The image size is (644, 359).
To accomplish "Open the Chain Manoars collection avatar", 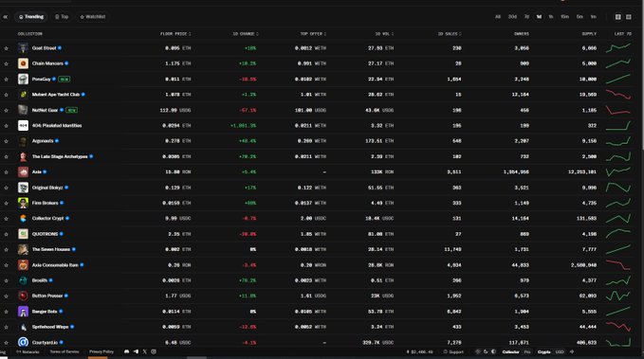I will [23, 63].
